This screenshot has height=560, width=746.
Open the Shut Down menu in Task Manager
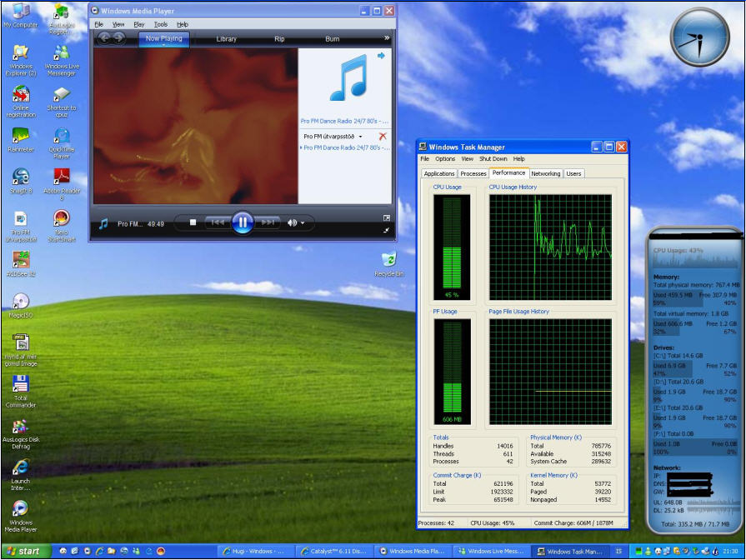493,159
